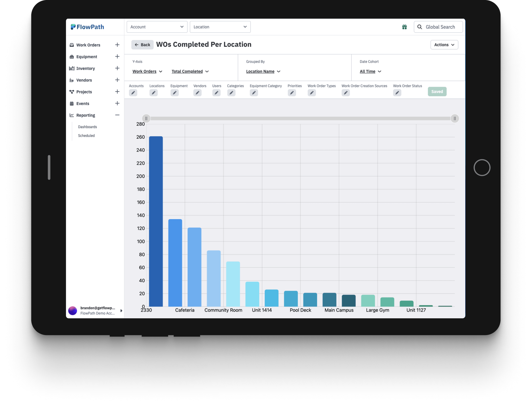Screen dimensions: 532x407
Task: Go to Projects in the sidebar
Action: (x=84, y=92)
